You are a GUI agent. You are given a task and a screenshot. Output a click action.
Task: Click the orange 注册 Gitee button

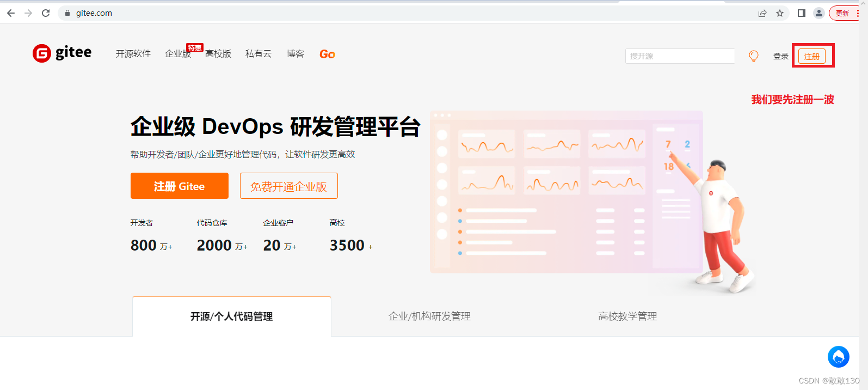180,186
